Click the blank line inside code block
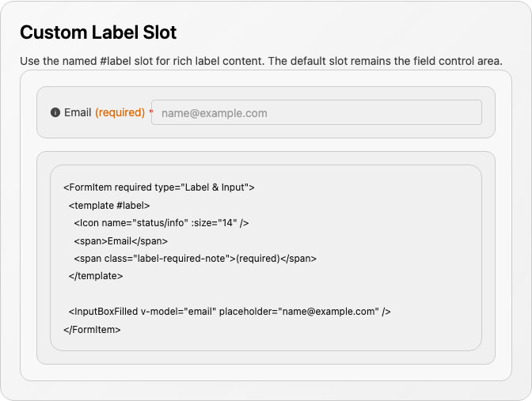Screen dimensions: 532x401 (x=266, y=294)
